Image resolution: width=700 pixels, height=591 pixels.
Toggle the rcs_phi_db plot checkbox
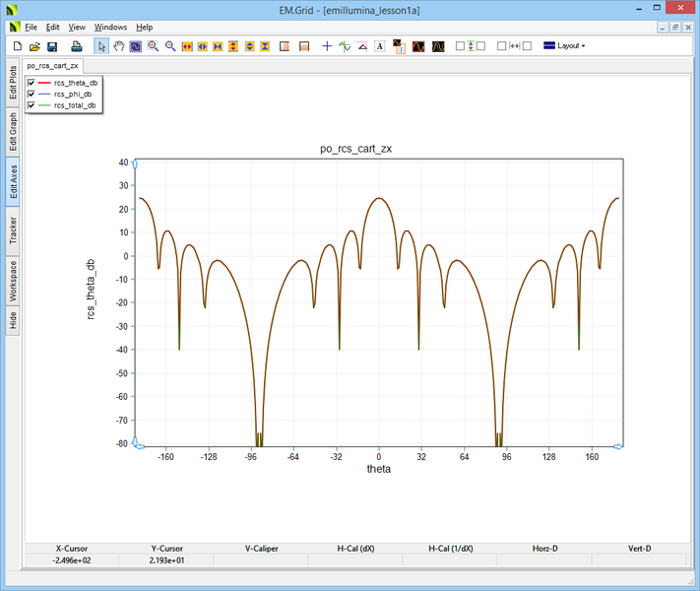[x=32, y=94]
